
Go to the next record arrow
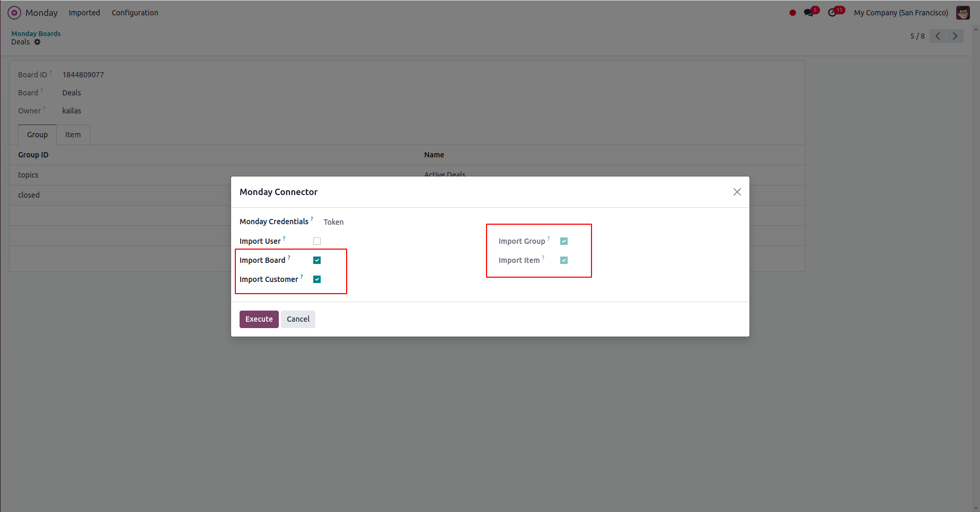coord(955,36)
